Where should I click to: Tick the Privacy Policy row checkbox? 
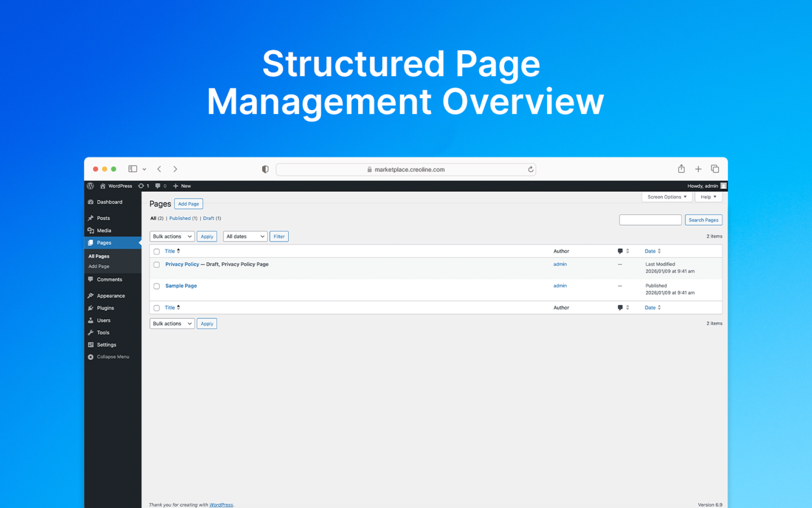[x=156, y=265]
